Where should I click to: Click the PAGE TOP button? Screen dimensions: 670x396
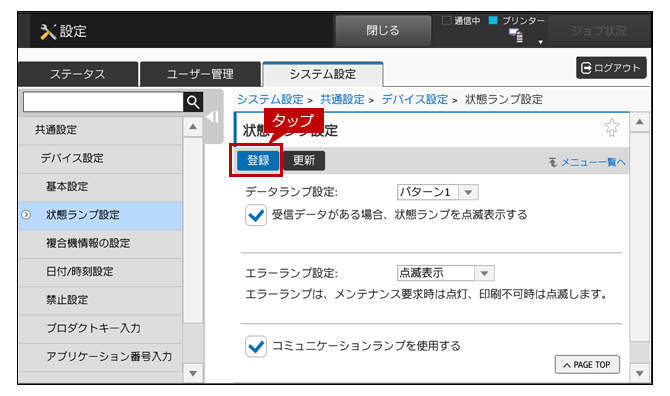click(x=587, y=365)
